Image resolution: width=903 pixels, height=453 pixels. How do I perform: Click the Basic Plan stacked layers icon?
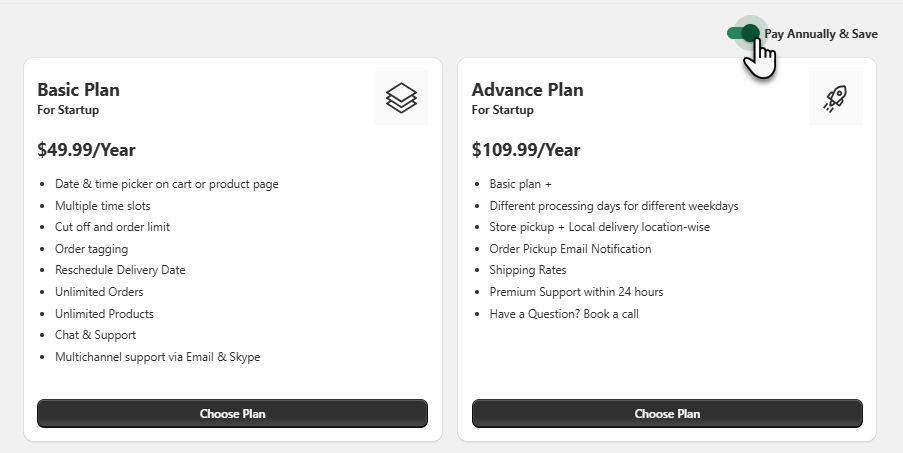[x=401, y=98]
